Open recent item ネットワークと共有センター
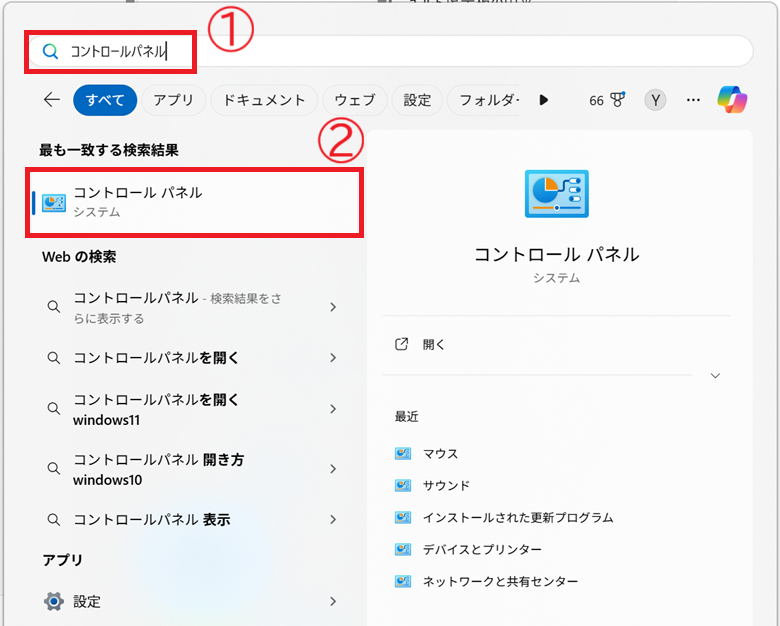Screen dimensions: 780x626 (x=500, y=581)
